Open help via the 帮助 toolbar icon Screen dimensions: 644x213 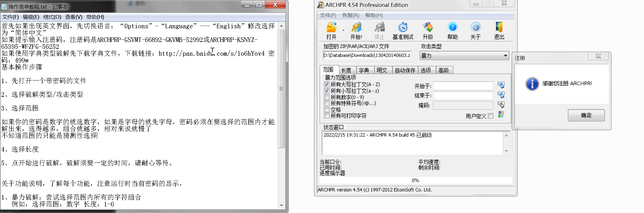pos(452,31)
